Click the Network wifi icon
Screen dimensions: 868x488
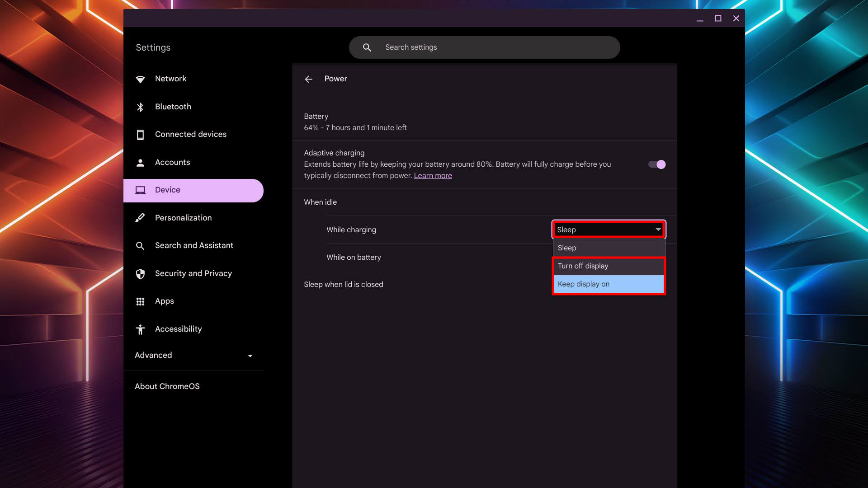pos(140,79)
